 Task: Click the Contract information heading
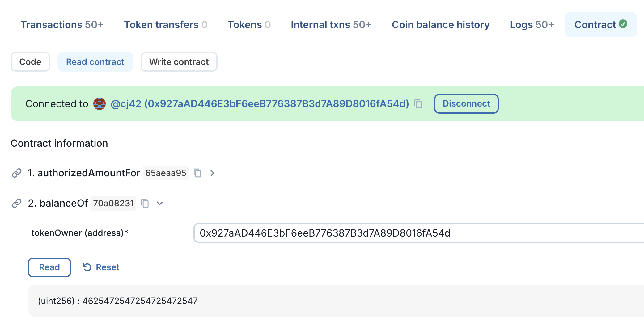click(59, 143)
